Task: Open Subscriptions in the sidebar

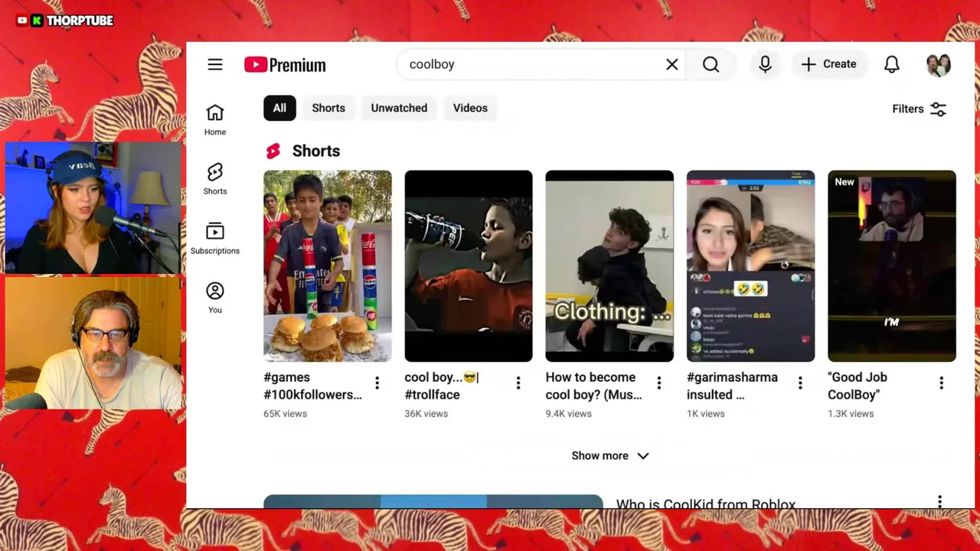Action: coord(215,238)
